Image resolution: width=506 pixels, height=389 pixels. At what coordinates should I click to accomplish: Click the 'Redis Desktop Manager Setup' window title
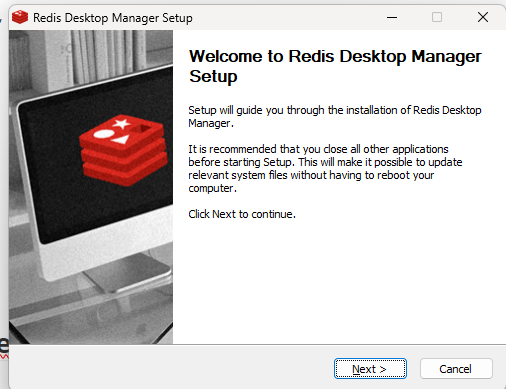click(x=113, y=18)
